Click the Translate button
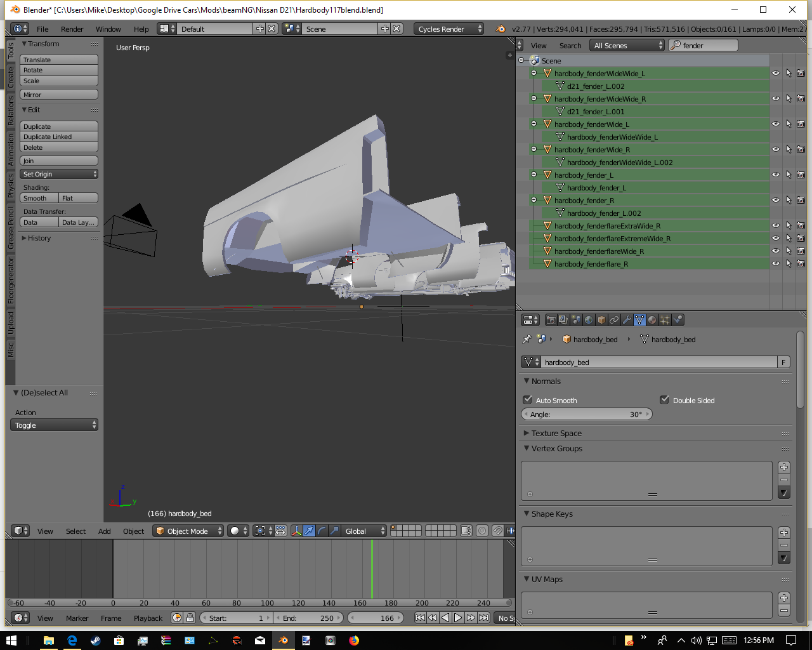Screen dimensions: 812x650 coord(59,60)
